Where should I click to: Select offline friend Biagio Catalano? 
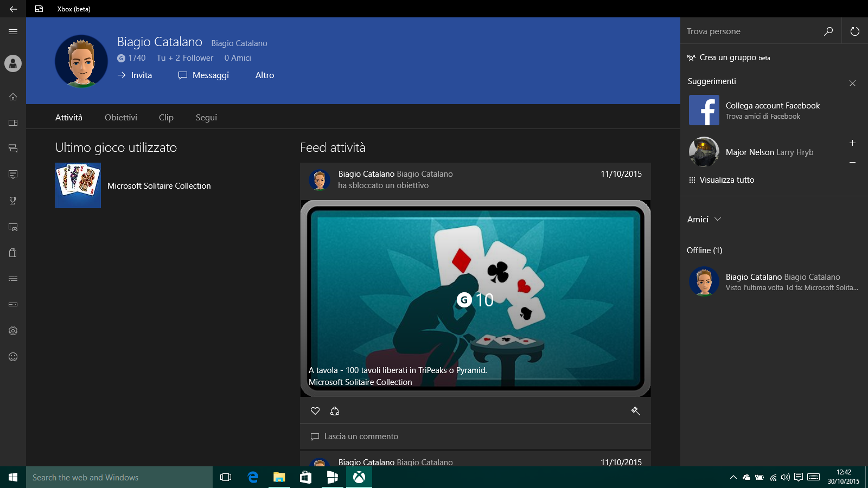coord(774,281)
